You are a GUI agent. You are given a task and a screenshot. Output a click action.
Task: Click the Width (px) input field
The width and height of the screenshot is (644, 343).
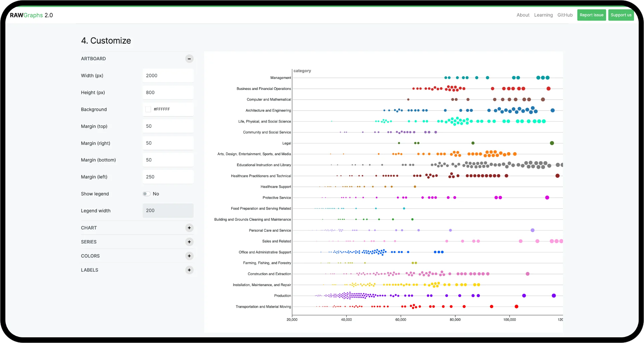(x=168, y=76)
